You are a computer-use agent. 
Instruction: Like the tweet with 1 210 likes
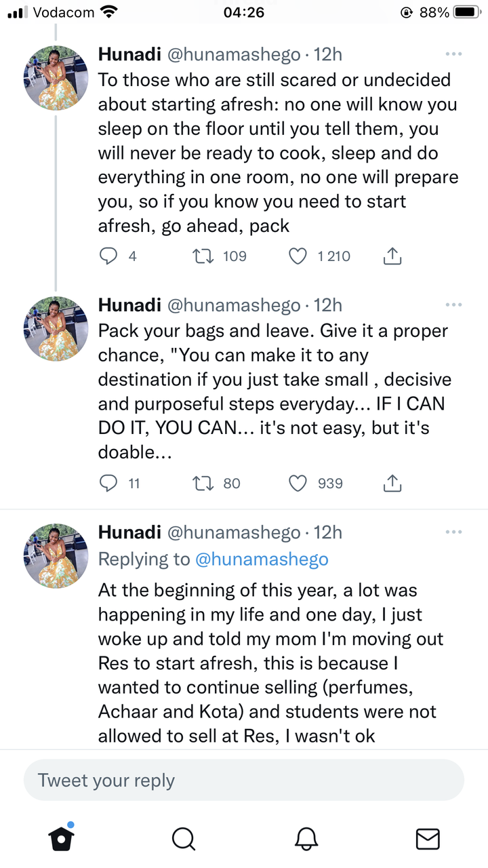[x=298, y=256]
